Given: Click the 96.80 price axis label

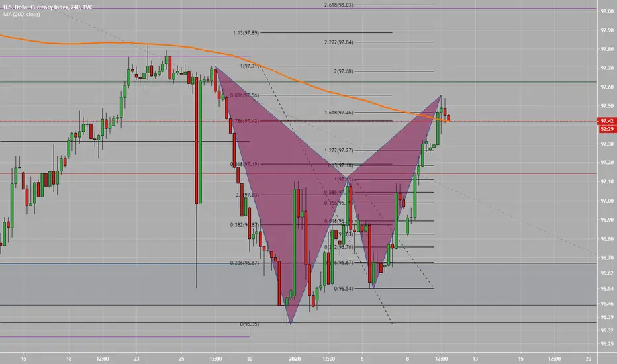Looking at the screenshot, I should [x=607, y=238].
